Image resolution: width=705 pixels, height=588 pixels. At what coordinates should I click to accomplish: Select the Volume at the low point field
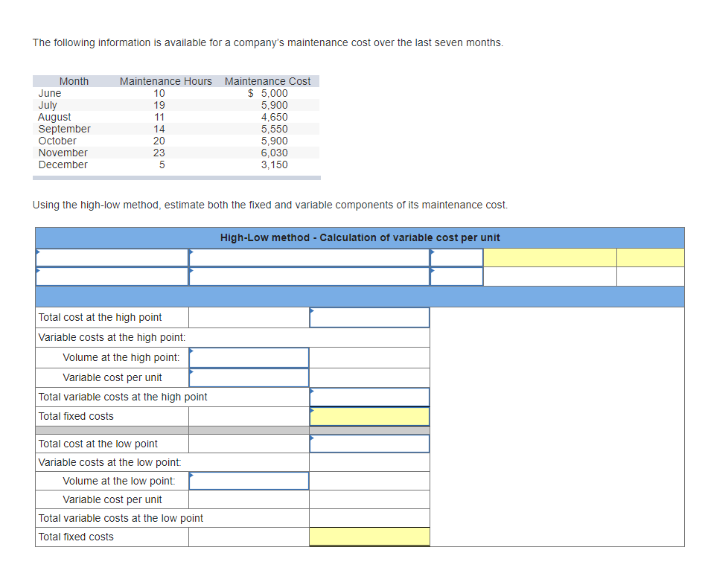point(249,481)
